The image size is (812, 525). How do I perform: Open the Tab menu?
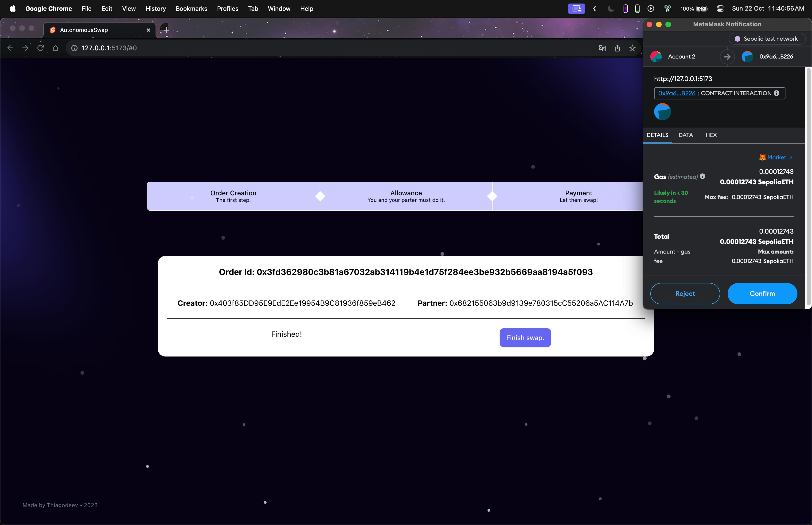pos(253,8)
